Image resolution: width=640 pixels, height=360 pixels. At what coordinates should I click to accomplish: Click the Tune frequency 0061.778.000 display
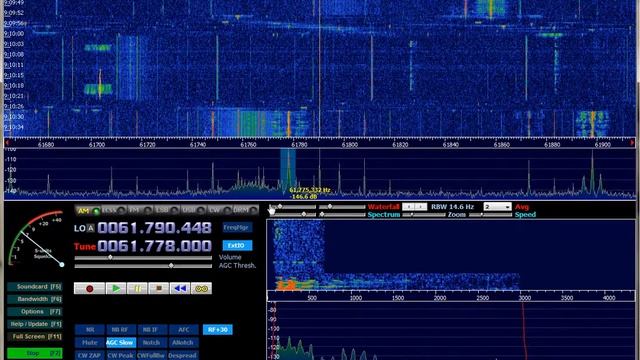point(155,246)
